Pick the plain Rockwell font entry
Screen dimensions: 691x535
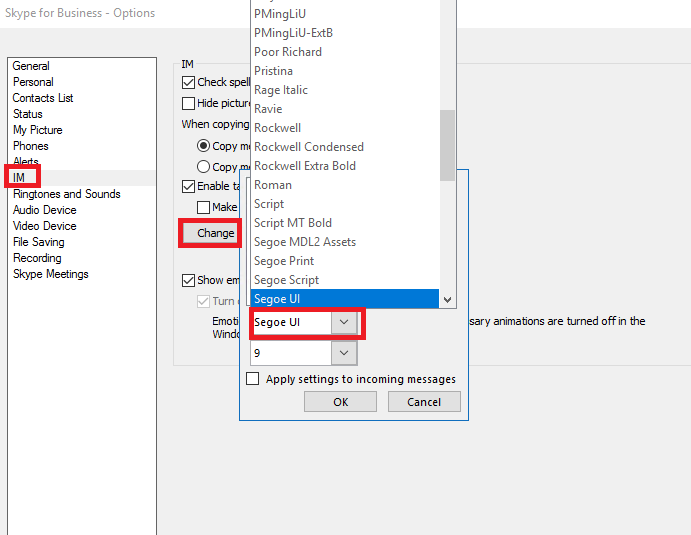pyautogui.click(x=345, y=128)
